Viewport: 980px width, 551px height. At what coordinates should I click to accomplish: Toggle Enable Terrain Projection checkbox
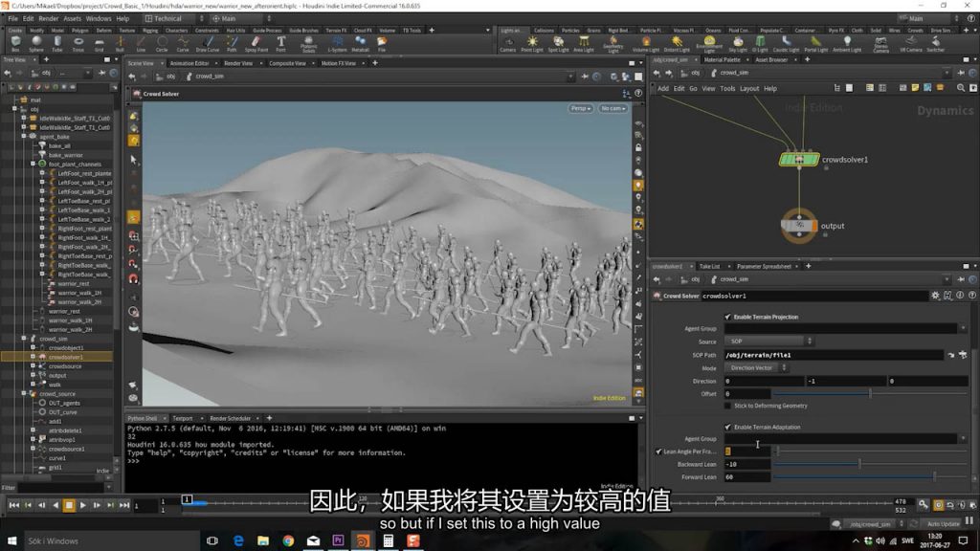click(727, 317)
